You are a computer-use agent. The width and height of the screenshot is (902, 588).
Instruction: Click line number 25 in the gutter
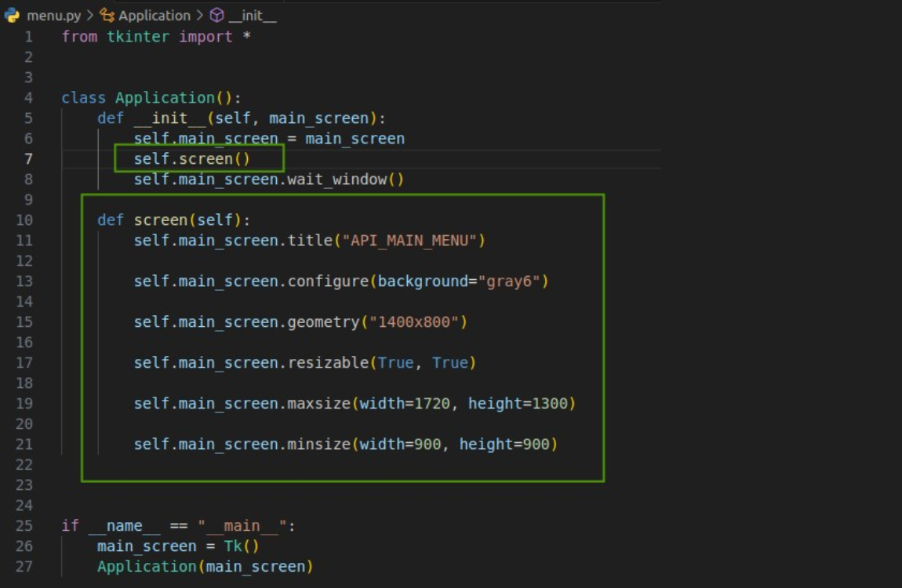pos(25,526)
